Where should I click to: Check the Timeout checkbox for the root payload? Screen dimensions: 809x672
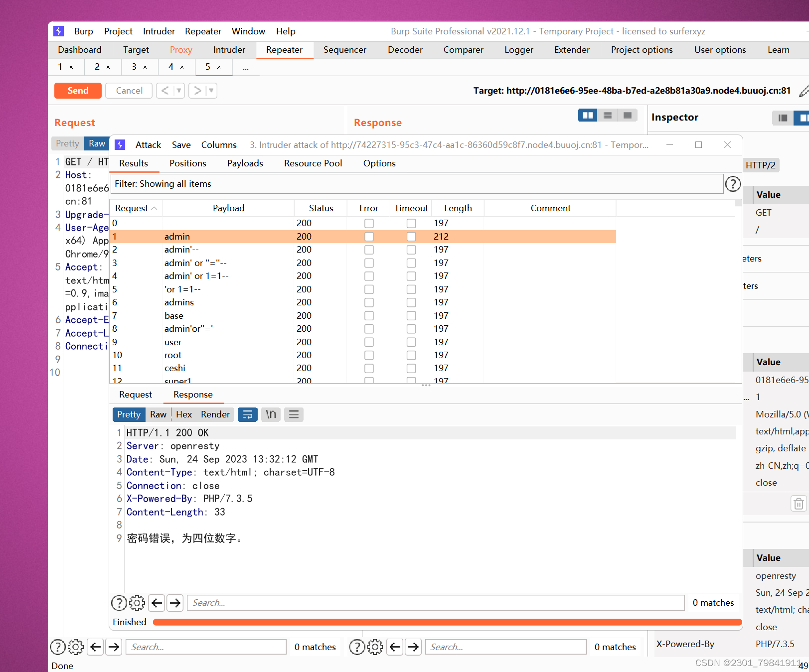click(411, 355)
